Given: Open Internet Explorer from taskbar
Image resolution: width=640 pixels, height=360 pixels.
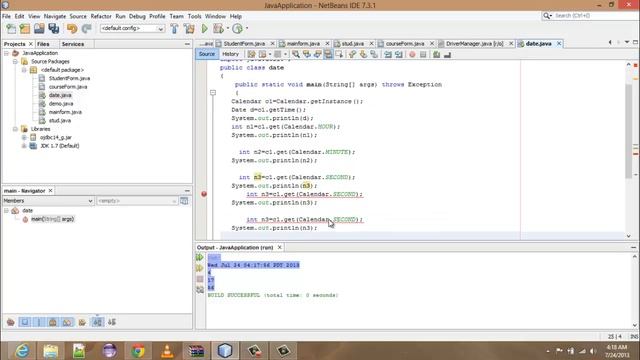Looking at the screenshot, I should coord(22,351).
